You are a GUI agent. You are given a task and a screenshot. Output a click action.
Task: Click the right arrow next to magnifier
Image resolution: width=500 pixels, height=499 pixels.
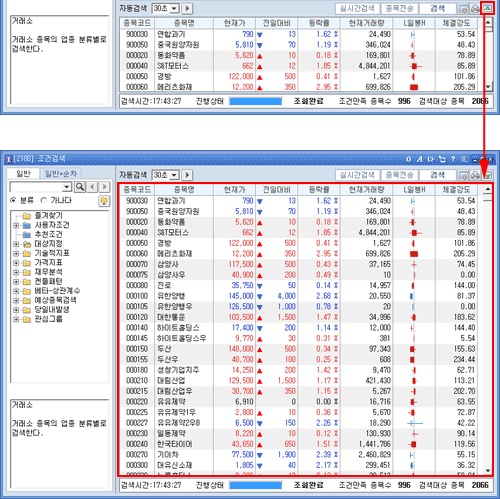click(104, 187)
